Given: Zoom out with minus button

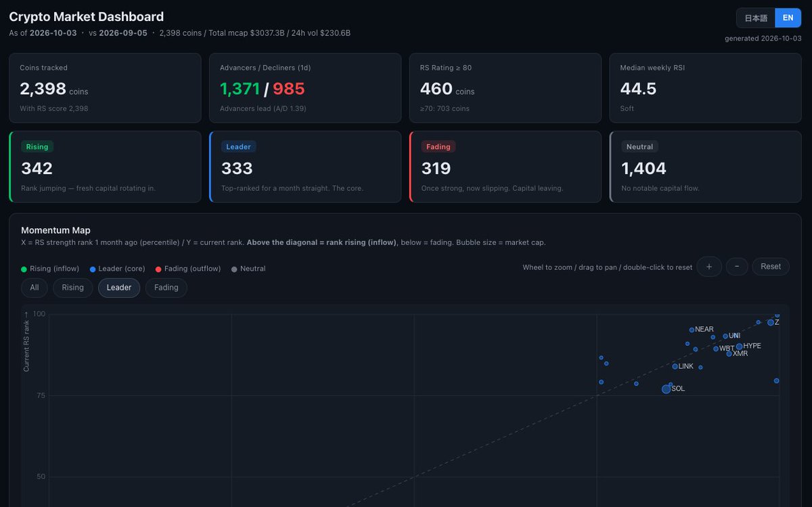Looking at the screenshot, I should (x=737, y=267).
